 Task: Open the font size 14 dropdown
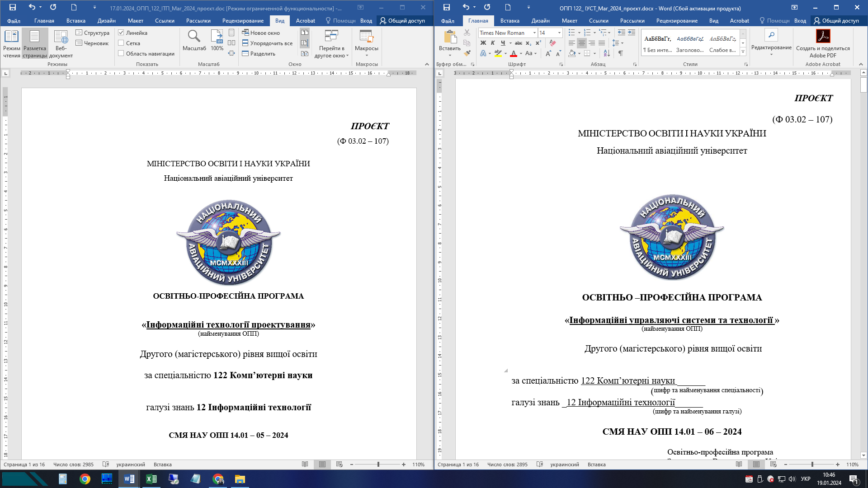click(x=559, y=33)
